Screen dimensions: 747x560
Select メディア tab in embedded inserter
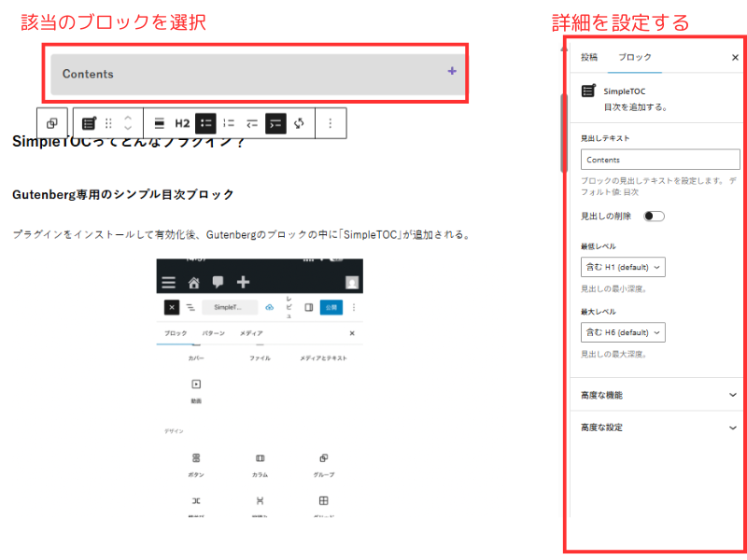(x=251, y=333)
